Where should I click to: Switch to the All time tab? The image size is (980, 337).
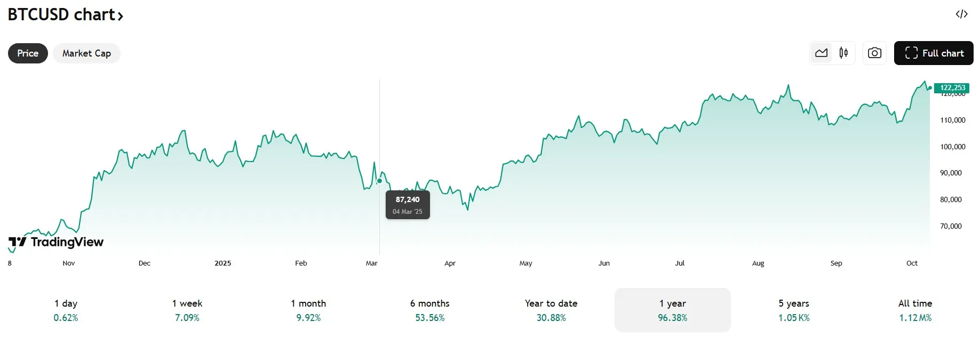[914, 310]
